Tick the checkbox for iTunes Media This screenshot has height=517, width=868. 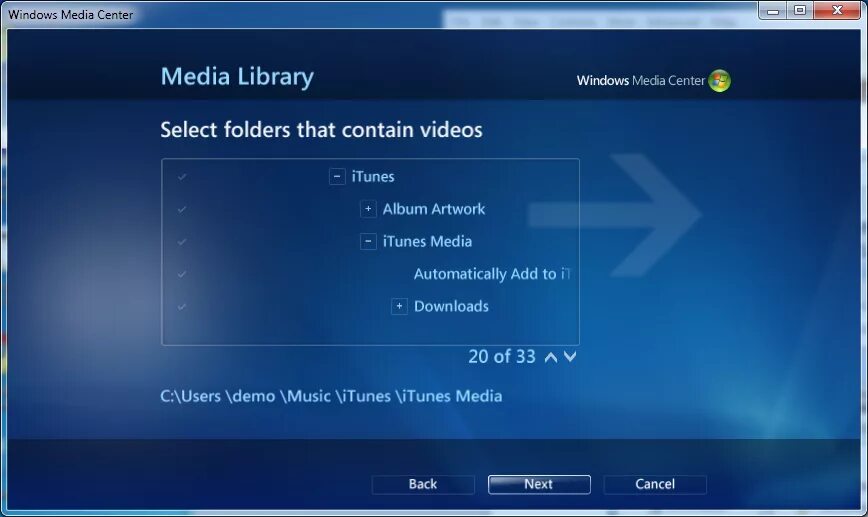pyautogui.click(x=182, y=242)
